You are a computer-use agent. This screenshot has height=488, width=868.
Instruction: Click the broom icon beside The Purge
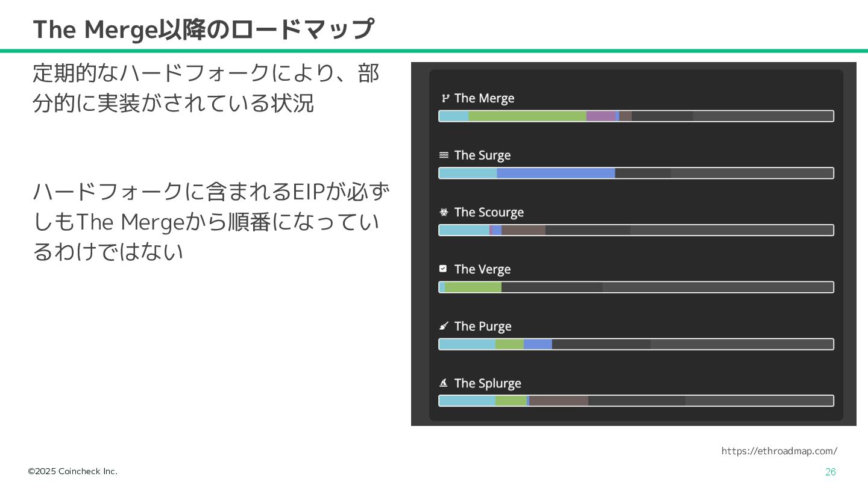point(444,326)
